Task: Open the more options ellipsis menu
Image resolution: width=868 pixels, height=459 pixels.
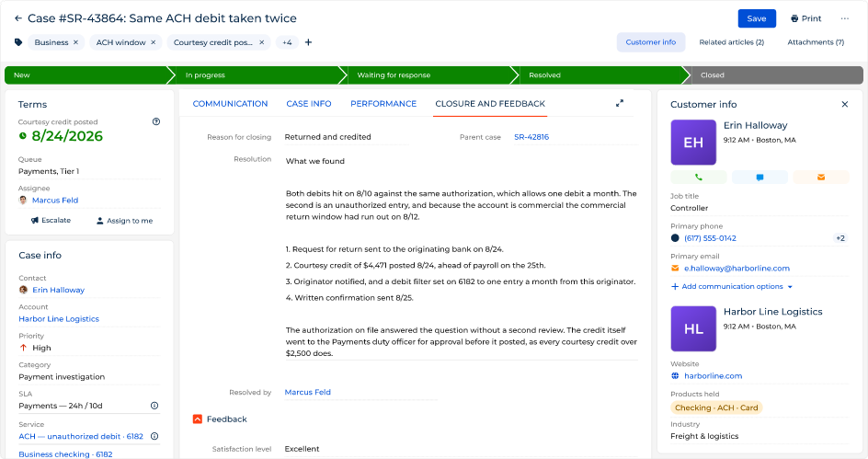Action: (845, 18)
